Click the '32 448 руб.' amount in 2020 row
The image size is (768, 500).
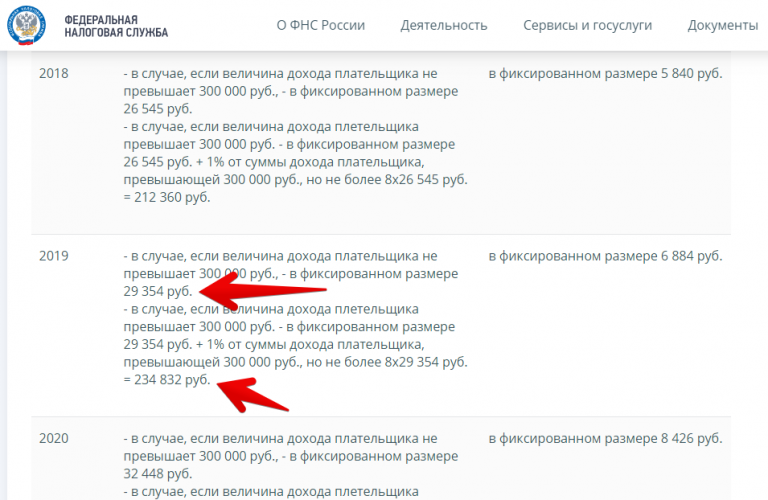click(158, 474)
